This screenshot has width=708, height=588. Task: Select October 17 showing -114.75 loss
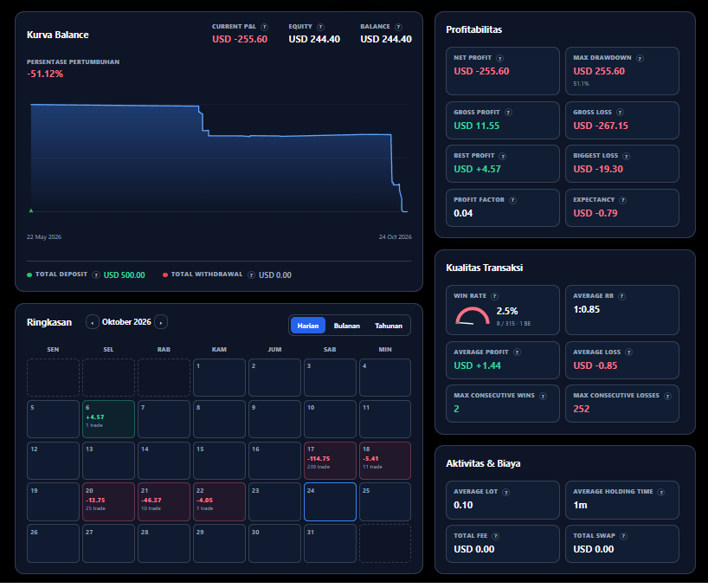pyautogui.click(x=330, y=461)
